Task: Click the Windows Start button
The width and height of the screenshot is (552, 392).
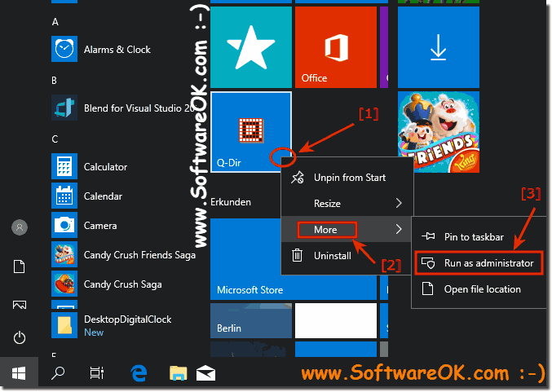Action: 19,373
